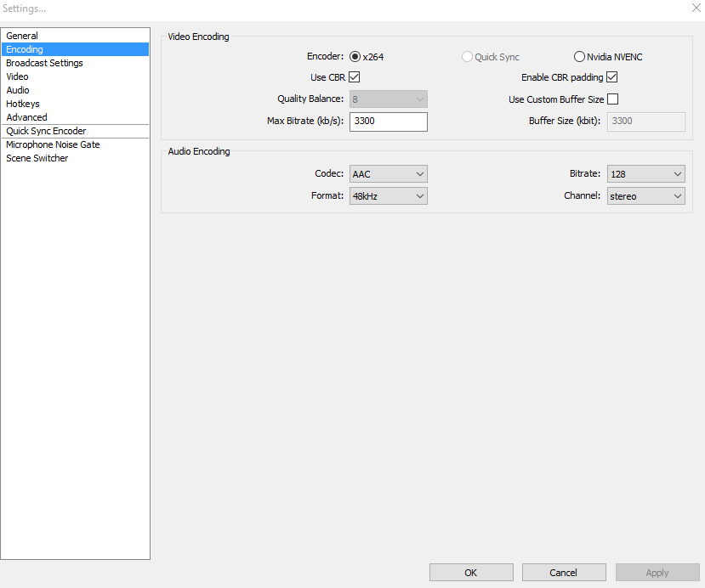
Task: Select the Nvidia NVENC encoder option
Action: (579, 57)
